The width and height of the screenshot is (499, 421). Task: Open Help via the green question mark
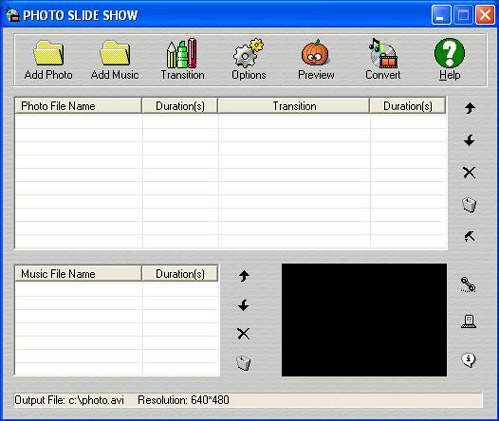[449, 60]
